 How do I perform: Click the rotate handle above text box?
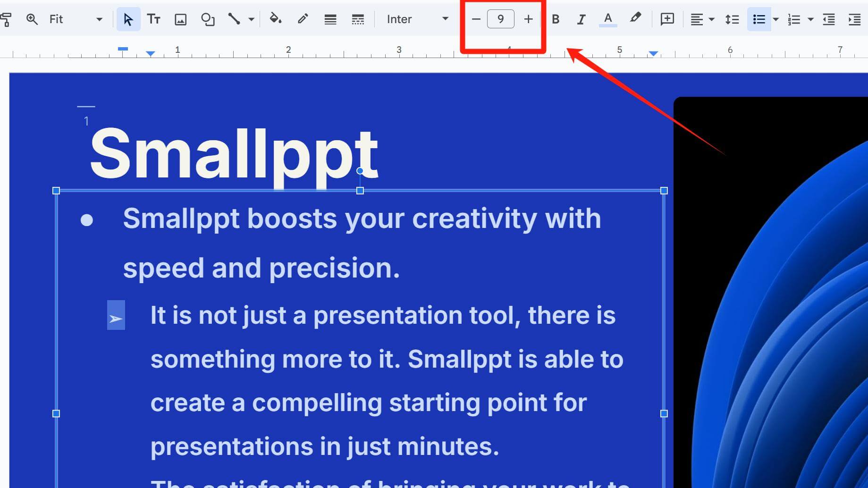(x=360, y=171)
